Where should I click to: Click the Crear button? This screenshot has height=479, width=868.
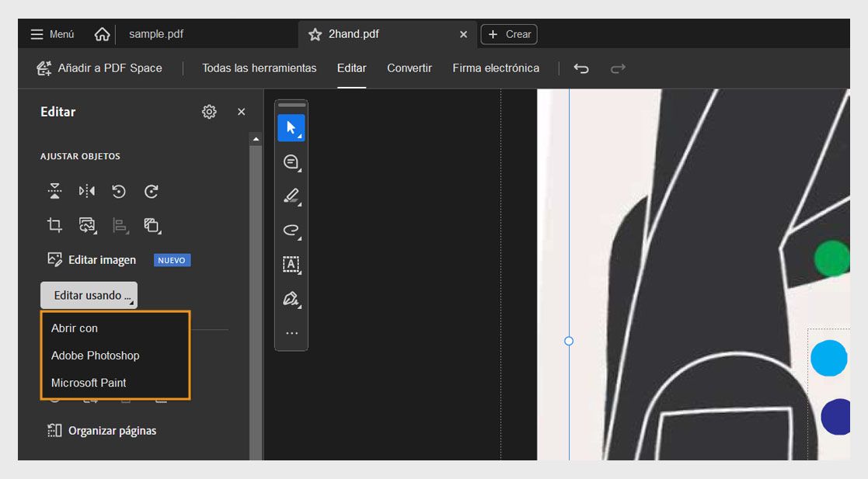[509, 34]
